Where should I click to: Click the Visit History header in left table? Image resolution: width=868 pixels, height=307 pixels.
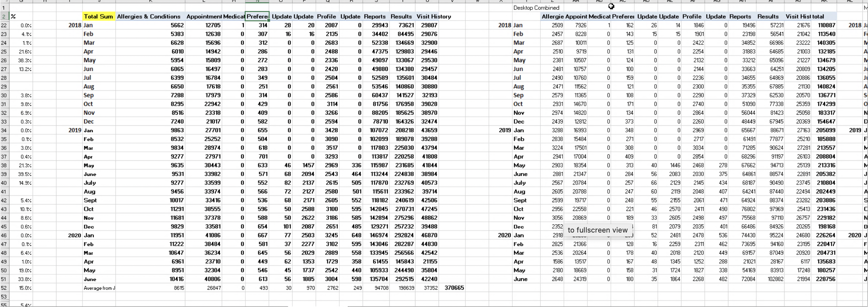click(x=433, y=17)
